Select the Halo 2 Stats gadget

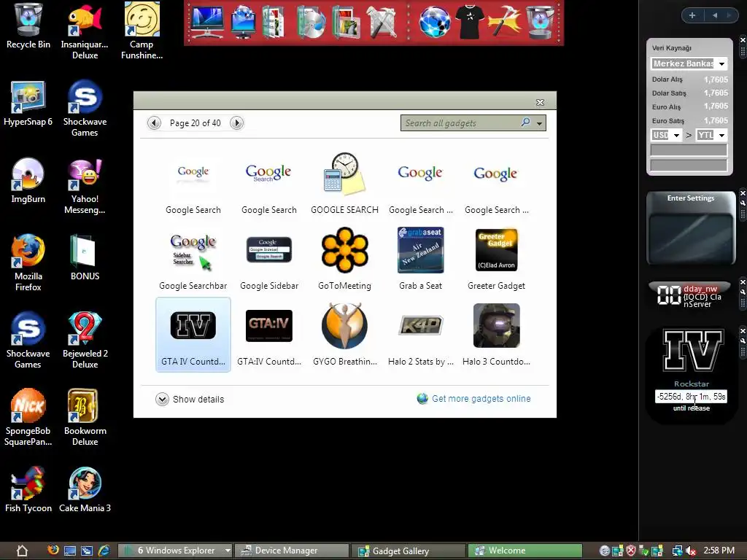(x=420, y=335)
